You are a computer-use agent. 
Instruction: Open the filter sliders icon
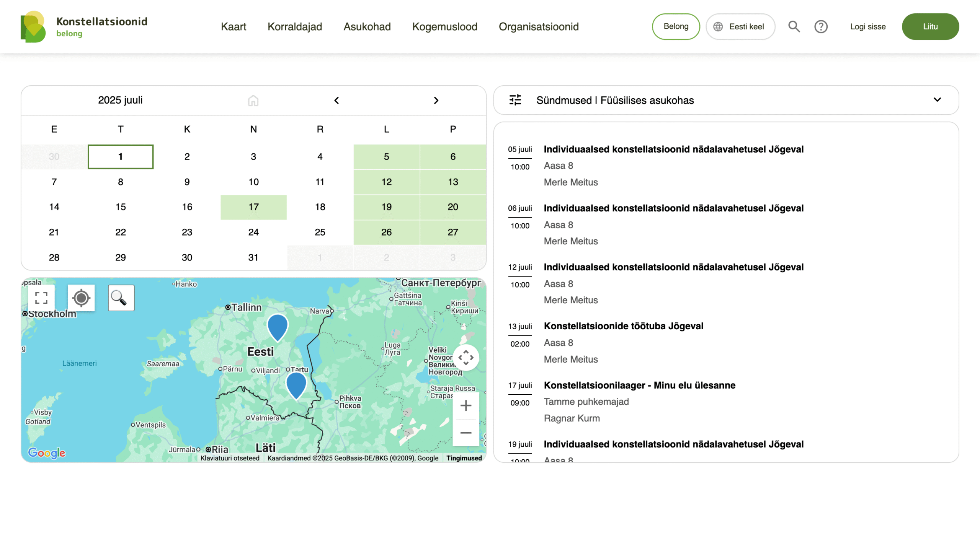coord(515,100)
